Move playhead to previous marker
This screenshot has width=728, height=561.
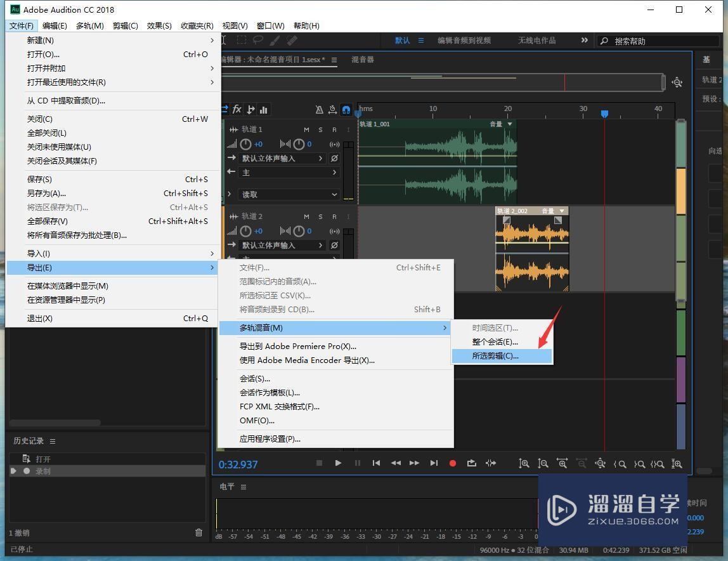(376, 463)
